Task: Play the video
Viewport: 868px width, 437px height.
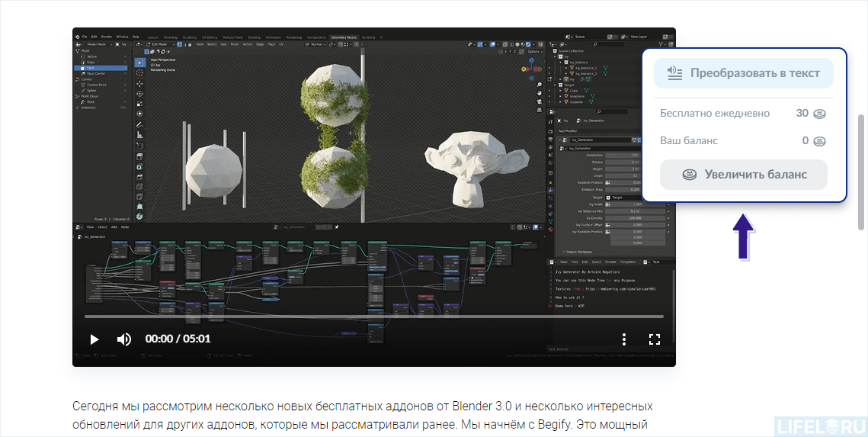Action: 94,339
